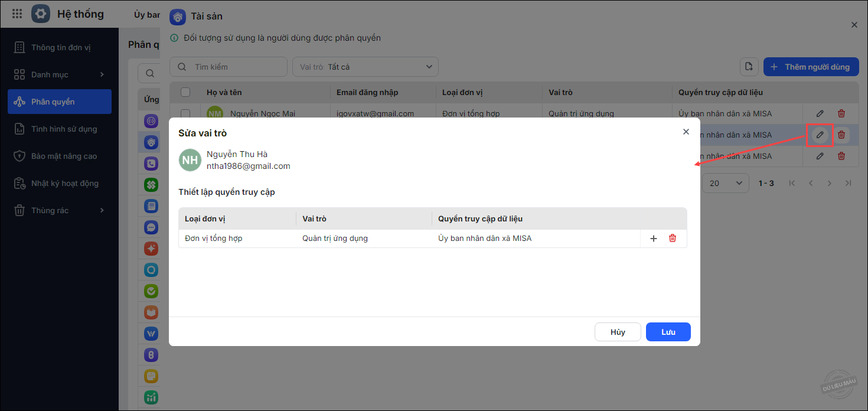Expand Thùng rác submenu arrow

point(102,210)
